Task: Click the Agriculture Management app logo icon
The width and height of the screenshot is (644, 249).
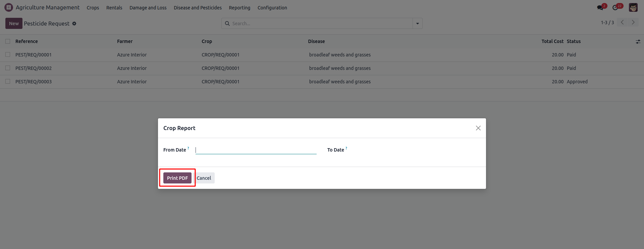Action: click(9, 7)
